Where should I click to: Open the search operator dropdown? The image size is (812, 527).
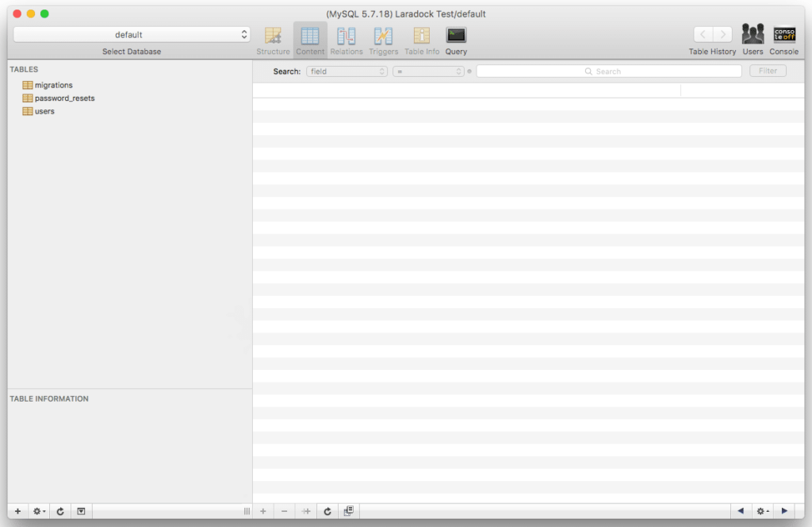tap(428, 71)
